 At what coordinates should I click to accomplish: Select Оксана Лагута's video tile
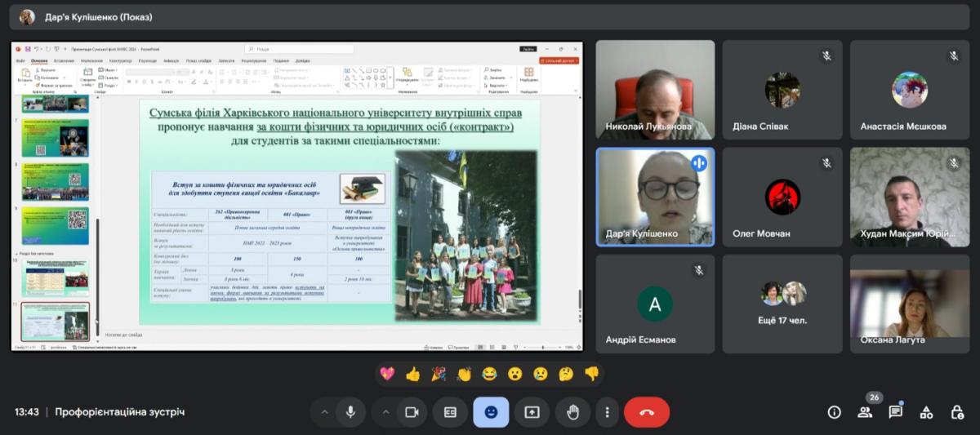910,304
